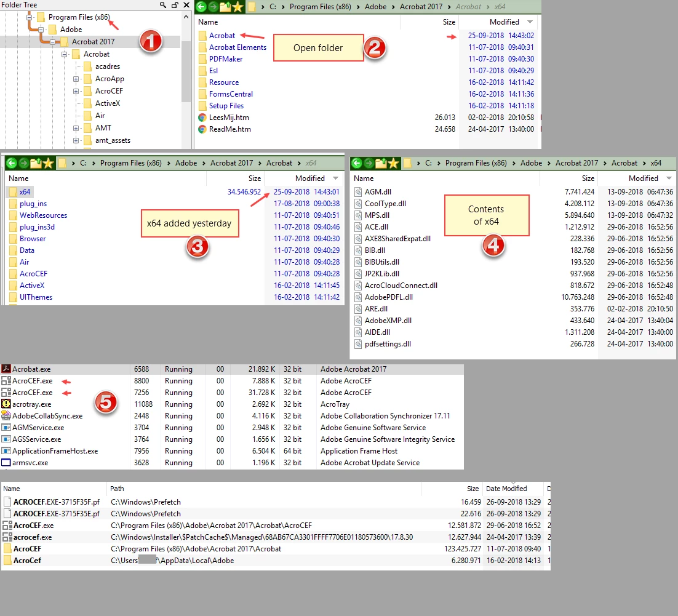Screen dimensions: 678x616
Task: Click the Modified sort arrow in x64 contents pane
Action: [669, 178]
